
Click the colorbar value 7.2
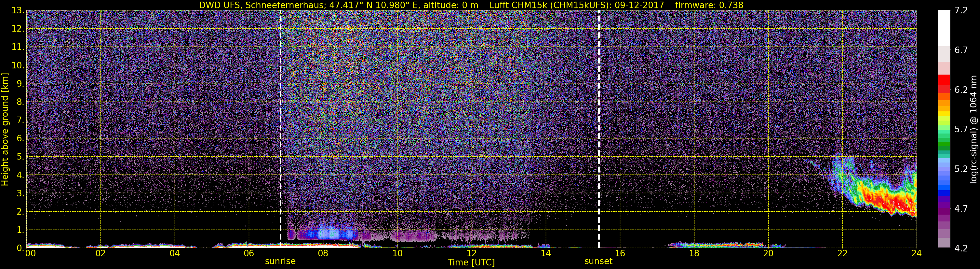tap(961, 11)
